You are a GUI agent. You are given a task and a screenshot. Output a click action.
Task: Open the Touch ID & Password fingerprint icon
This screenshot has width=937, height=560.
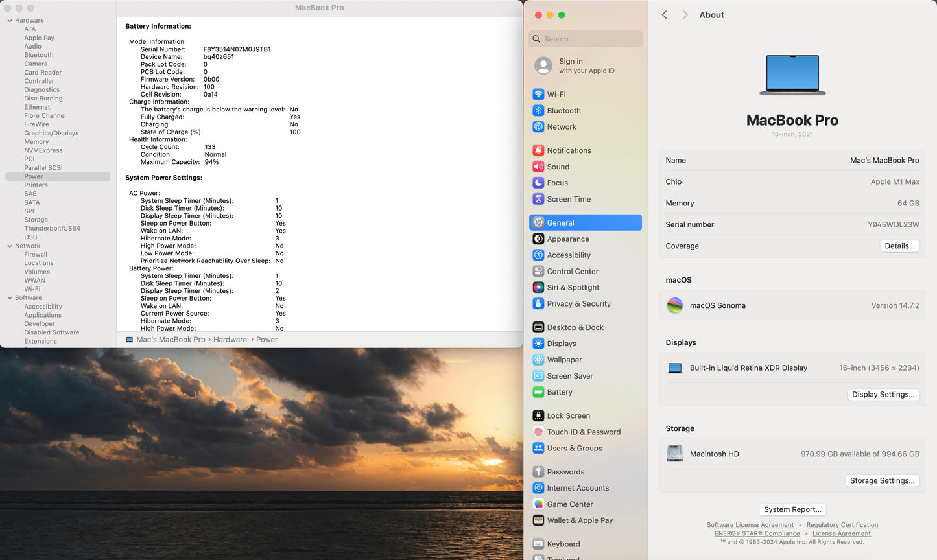pos(538,432)
